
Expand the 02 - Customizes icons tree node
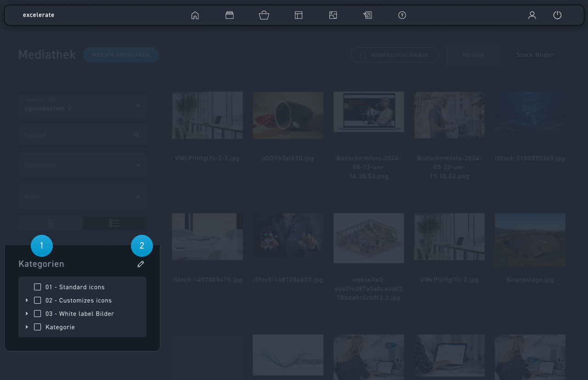tap(27, 301)
